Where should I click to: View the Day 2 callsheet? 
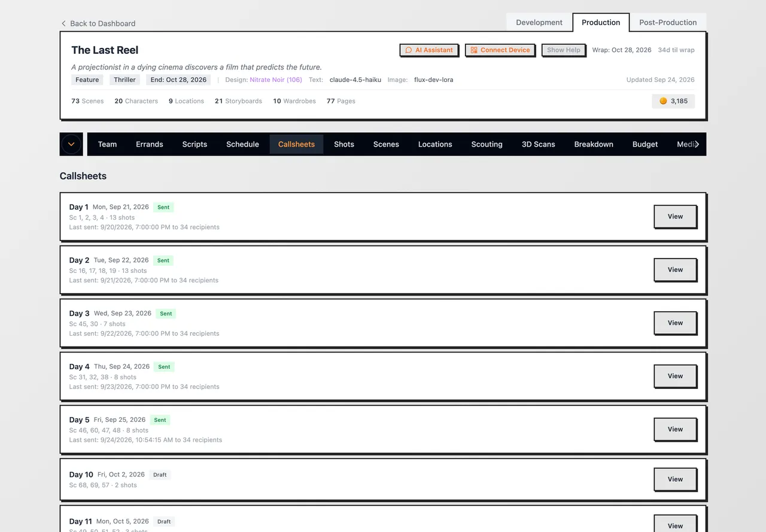click(x=675, y=270)
